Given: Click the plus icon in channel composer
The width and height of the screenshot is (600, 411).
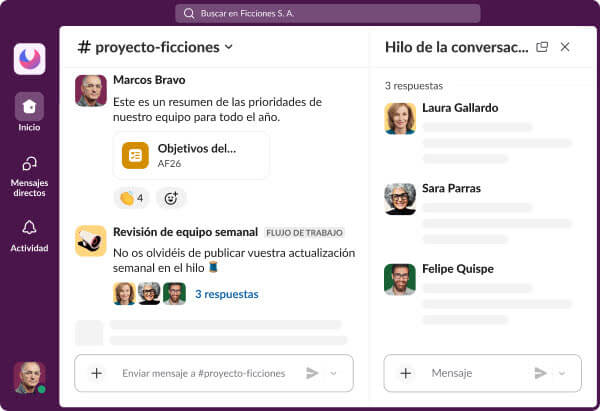Looking at the screenshot, I should [x=96, y=373].
